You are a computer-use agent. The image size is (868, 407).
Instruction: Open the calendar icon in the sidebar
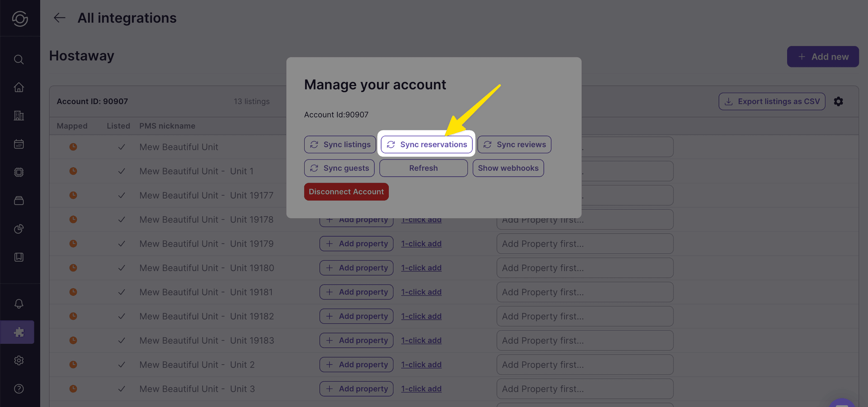[x=19, y=144]
